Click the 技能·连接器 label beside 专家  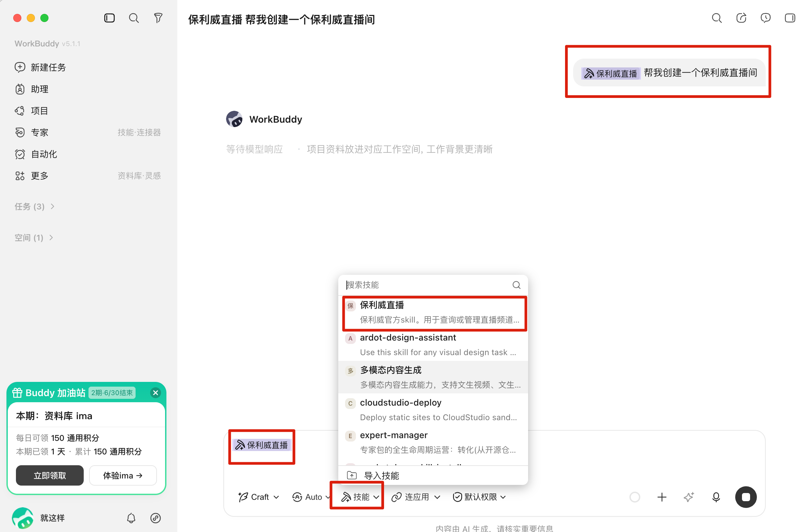point(139,132)
